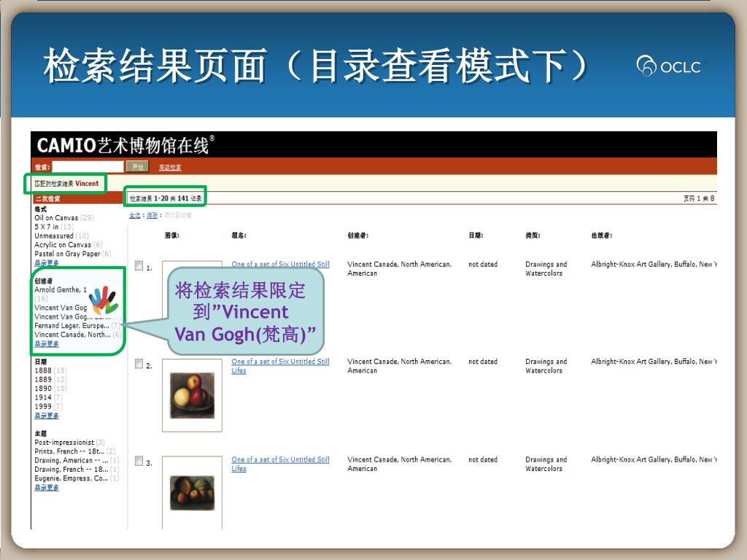Image resolution: width=747 pixels, height=560 pixels.
Task: Click the 清除 clear link
Action: (152, 215)
